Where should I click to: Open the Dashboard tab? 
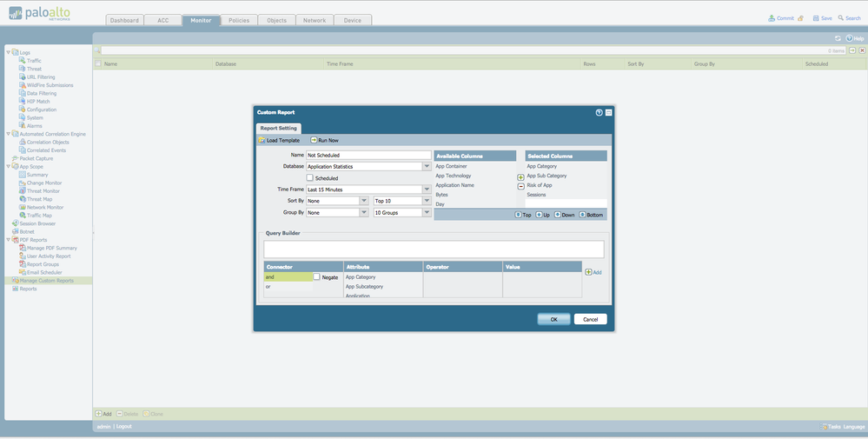point(124,20)
